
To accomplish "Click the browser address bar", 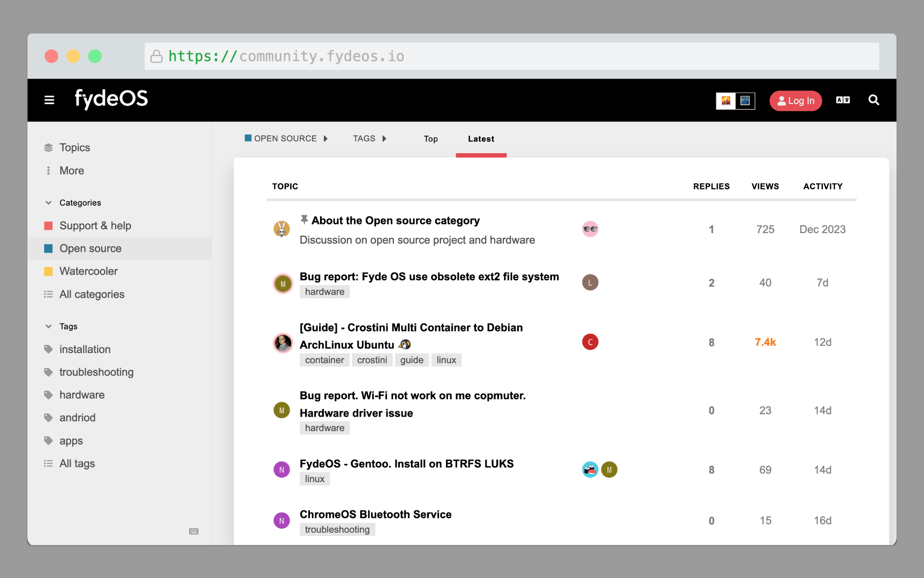I will (x=511, y=56).
